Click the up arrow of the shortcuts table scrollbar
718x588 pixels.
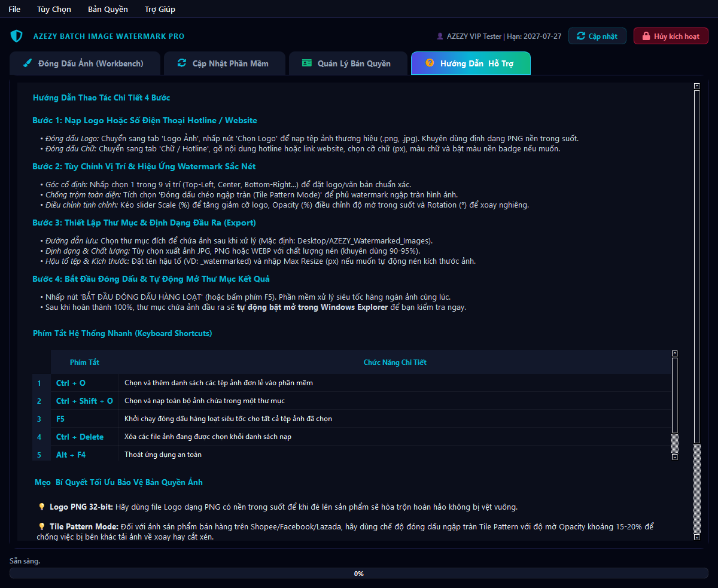[675, 354]
